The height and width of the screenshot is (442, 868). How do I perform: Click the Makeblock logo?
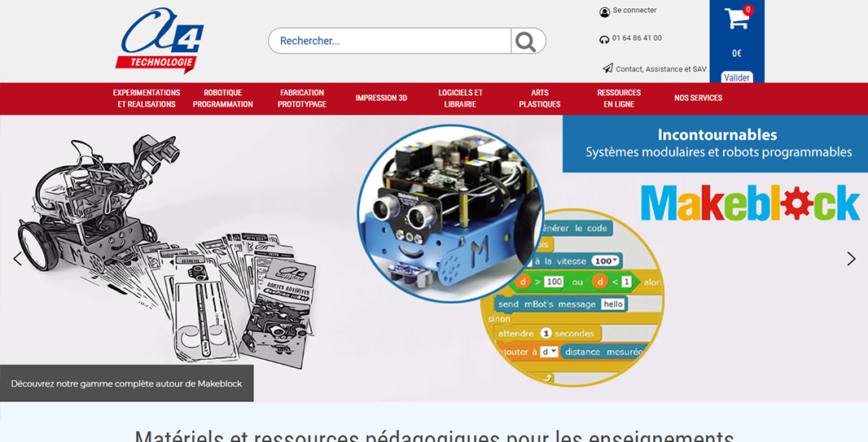coord(750,203)
